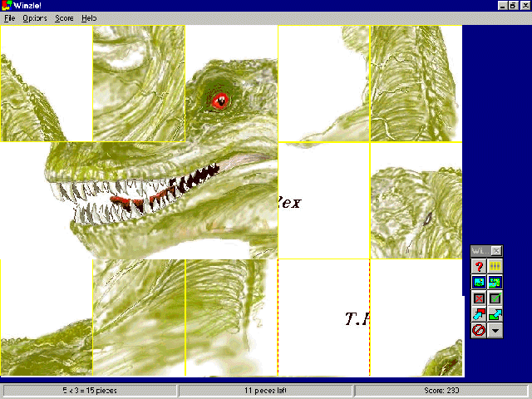Open the Score menu

(64, 18)
